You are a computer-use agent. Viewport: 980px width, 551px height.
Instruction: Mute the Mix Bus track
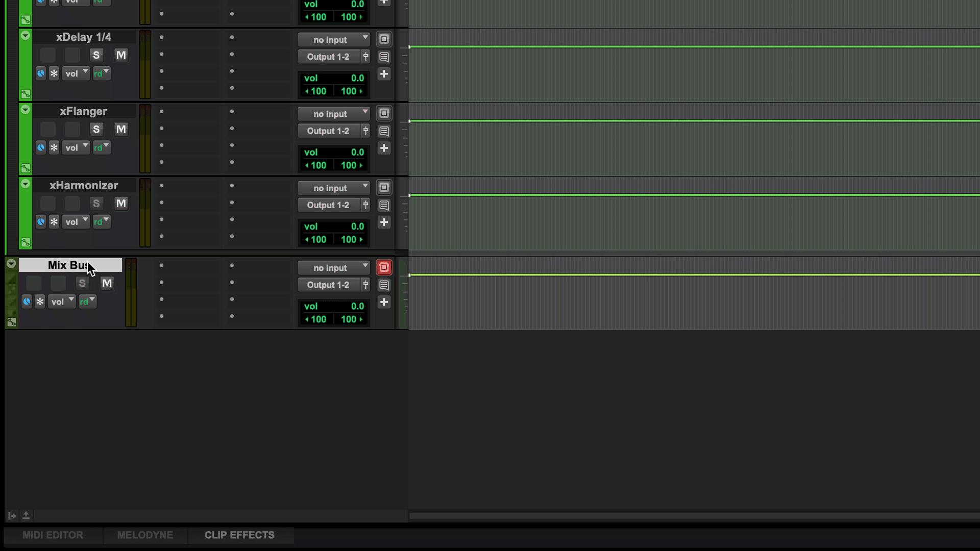pyautogui.click(x=107, y=283)
